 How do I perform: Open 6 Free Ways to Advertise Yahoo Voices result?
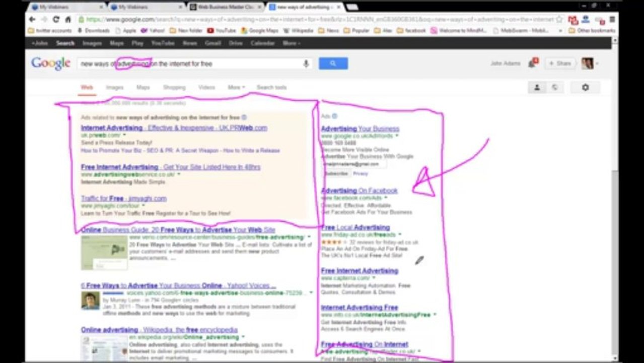click(178, 285)
